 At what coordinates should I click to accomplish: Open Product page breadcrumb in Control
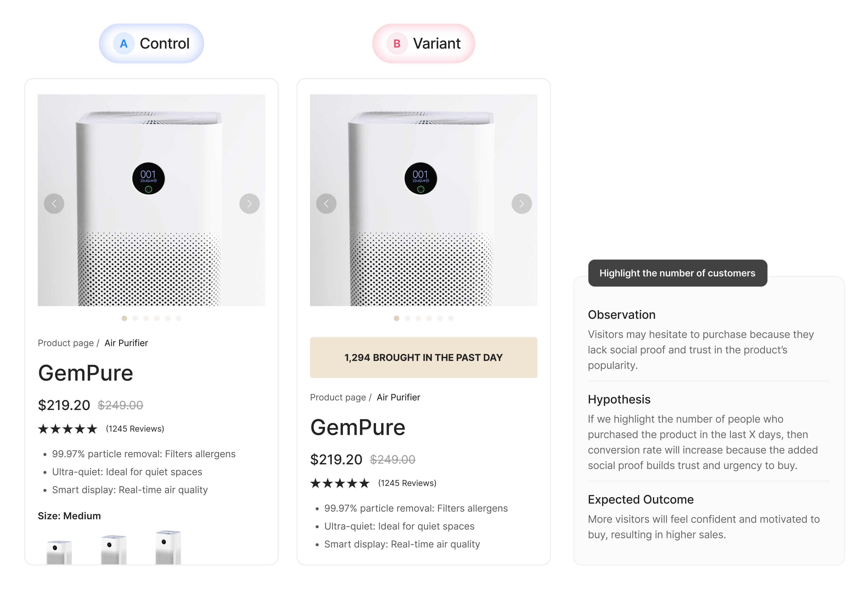66,343
